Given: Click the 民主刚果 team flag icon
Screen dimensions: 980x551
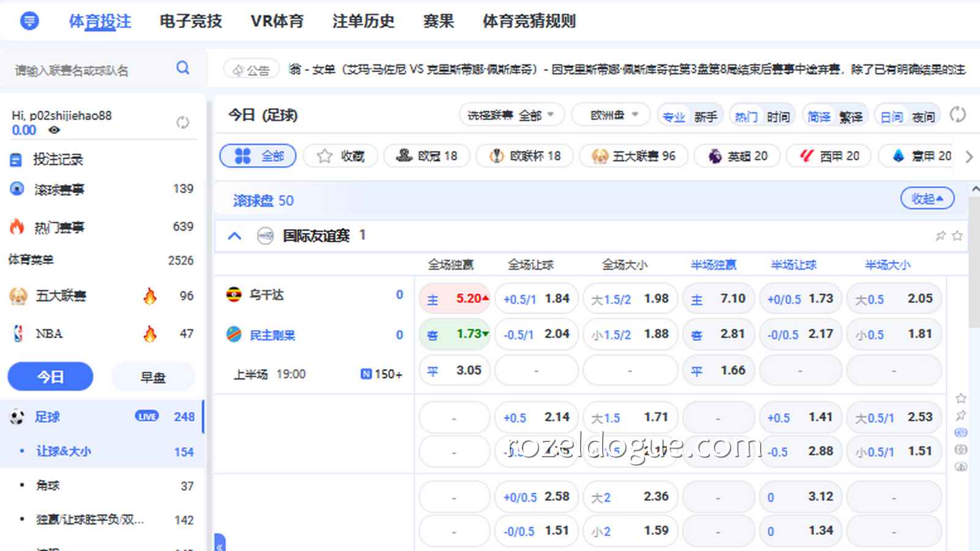Looking at the screenshot, I should [x=233, y=335].
